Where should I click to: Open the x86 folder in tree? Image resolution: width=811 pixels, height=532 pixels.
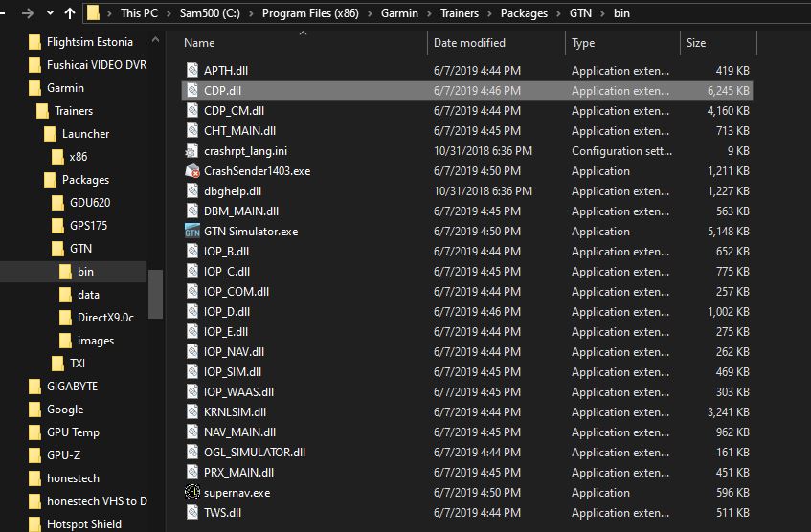(x=79, y=157)
